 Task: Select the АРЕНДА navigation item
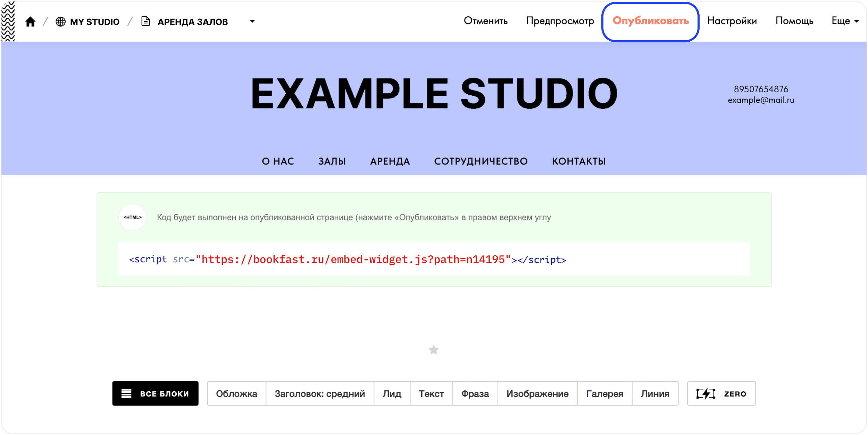coord(390,161)
